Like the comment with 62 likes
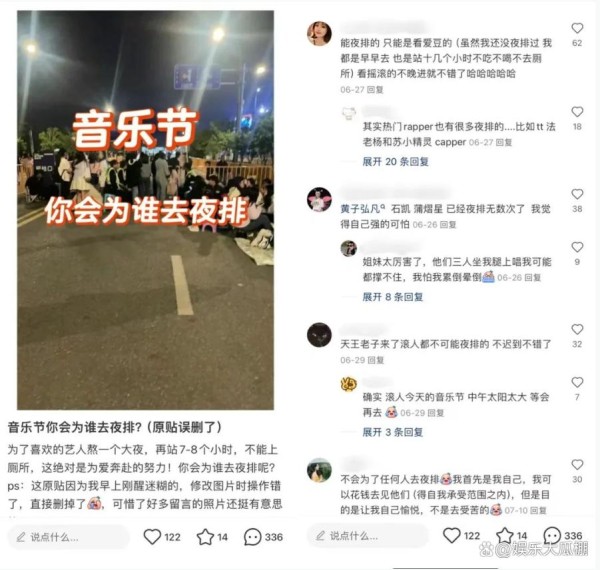Image resolution: width=600 pixels, height=570 pixels. [577, 28]
